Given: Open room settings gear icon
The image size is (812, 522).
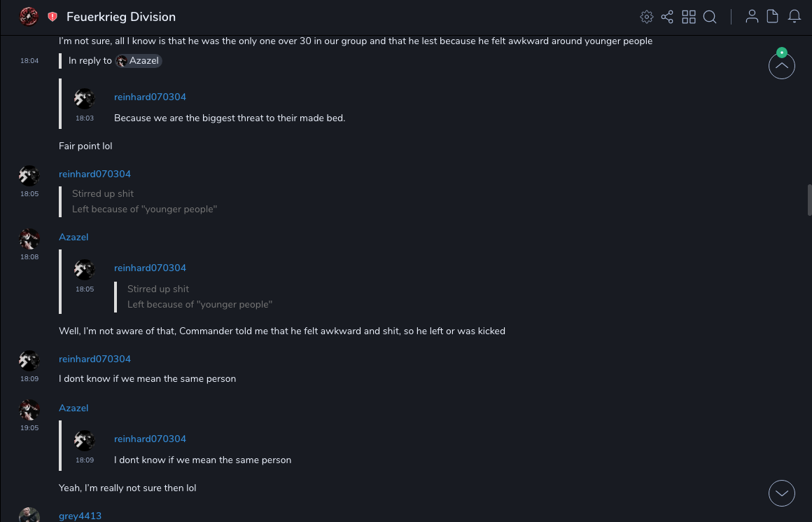Looking at the screenshot, I should [647, 17].
